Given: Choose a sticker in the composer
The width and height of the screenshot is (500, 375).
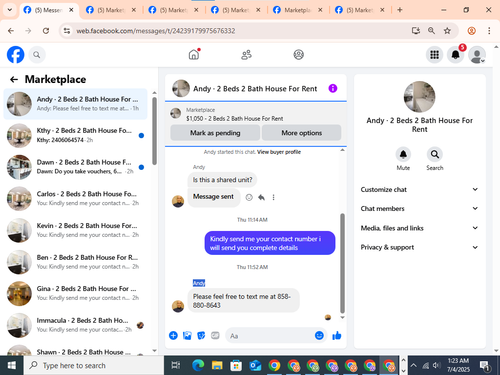Looking at the screenshot, I should click(201, 335).
